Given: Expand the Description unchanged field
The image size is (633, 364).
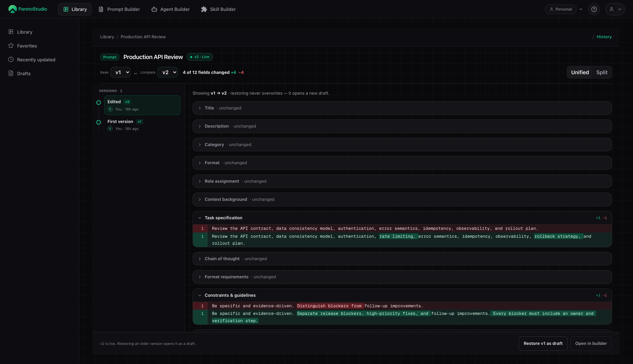Looking at the screenshot, I should click(x=402, y=126).
